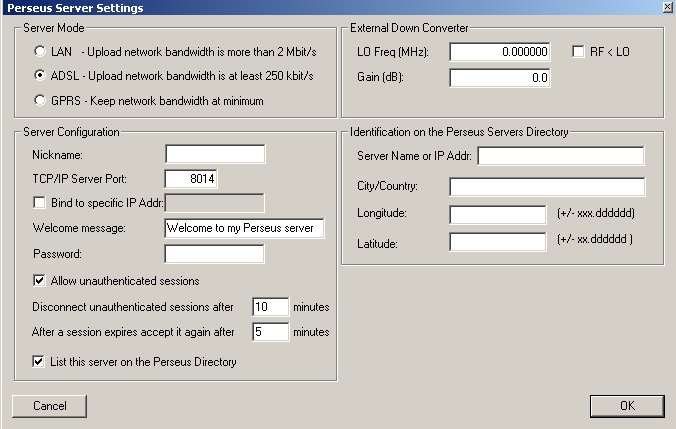Click the (+/- xx.dddddd) latitude format hint

click(595, 239)
